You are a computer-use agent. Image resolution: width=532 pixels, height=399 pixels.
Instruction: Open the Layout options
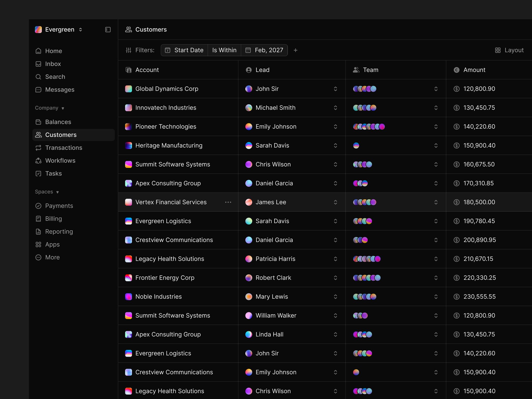[509, 50]
